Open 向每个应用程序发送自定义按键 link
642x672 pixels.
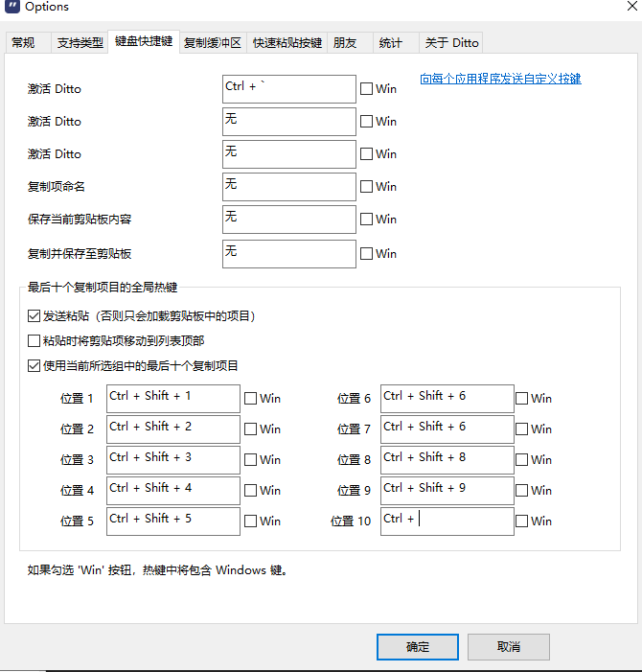tap(500, 79)
